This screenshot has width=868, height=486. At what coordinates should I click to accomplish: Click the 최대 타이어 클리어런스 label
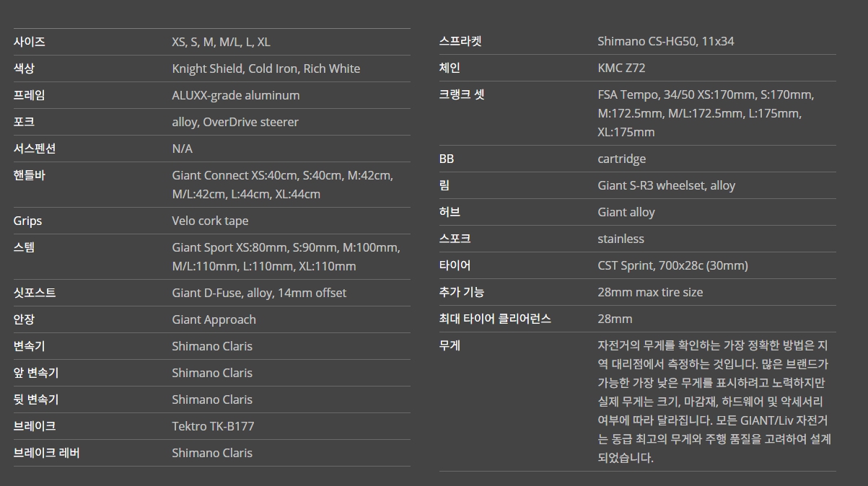tap(495, 319)
